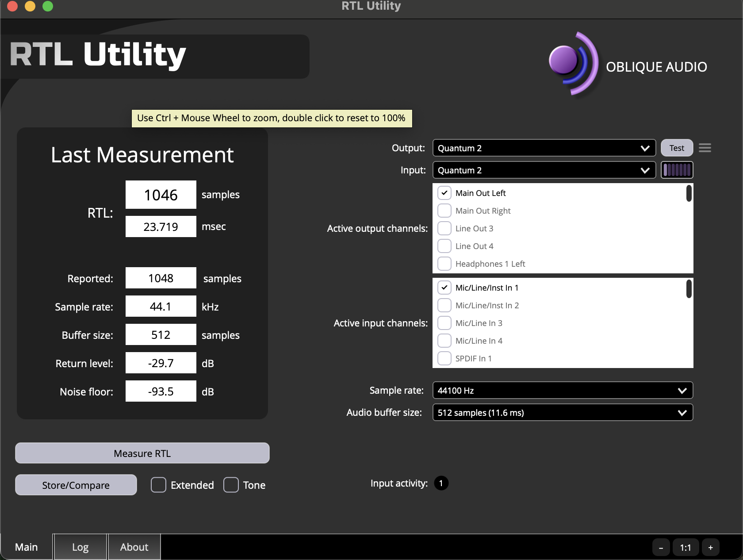Open the Audio buffer size dropdown
Viewport: 743px width, 560px height.
pyautogui.click(x=563, y=412)
